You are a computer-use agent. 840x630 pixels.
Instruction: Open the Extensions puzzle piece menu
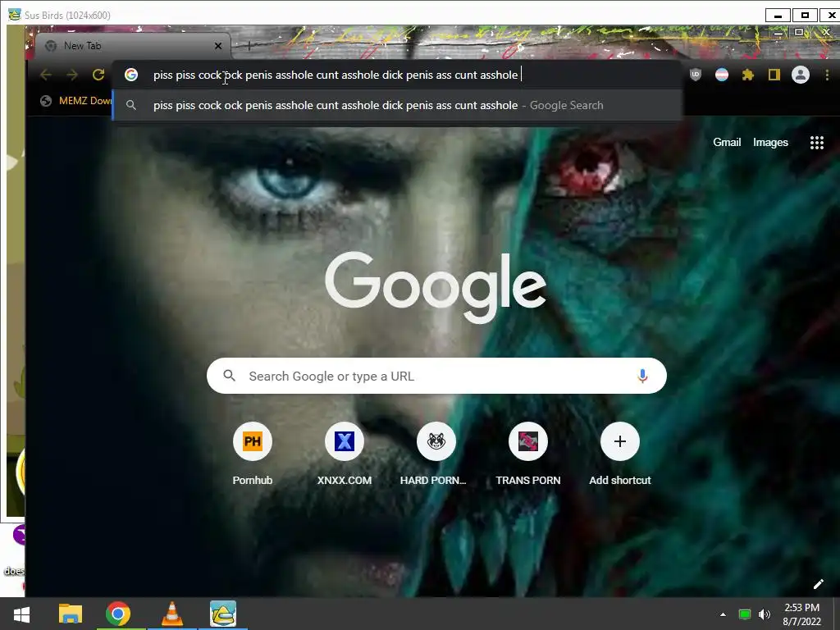pos(748,75)
